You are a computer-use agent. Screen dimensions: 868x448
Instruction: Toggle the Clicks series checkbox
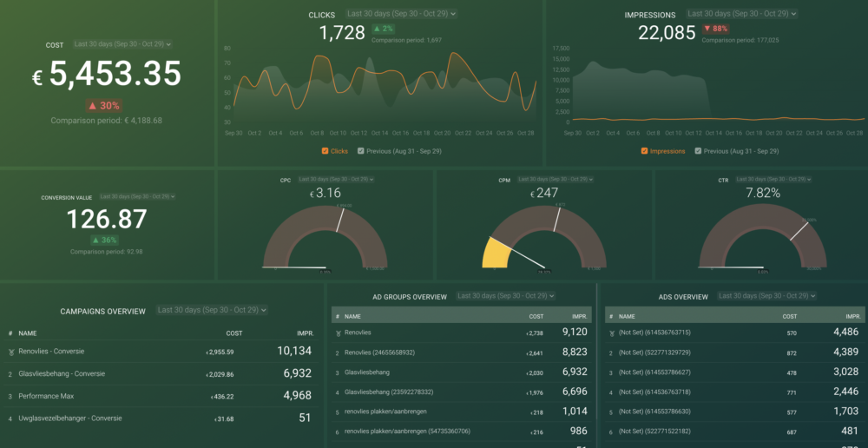click(x=325, y=150)
